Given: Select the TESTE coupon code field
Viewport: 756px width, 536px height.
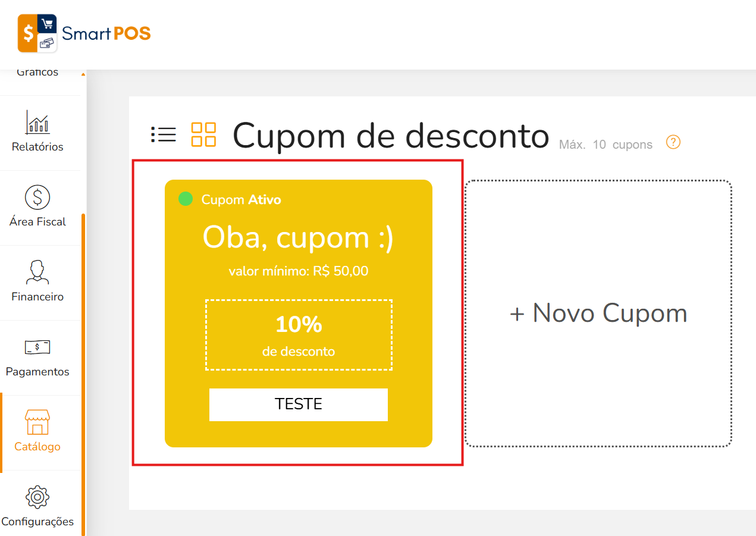Looking at the screenshot, I should point(299,405).
